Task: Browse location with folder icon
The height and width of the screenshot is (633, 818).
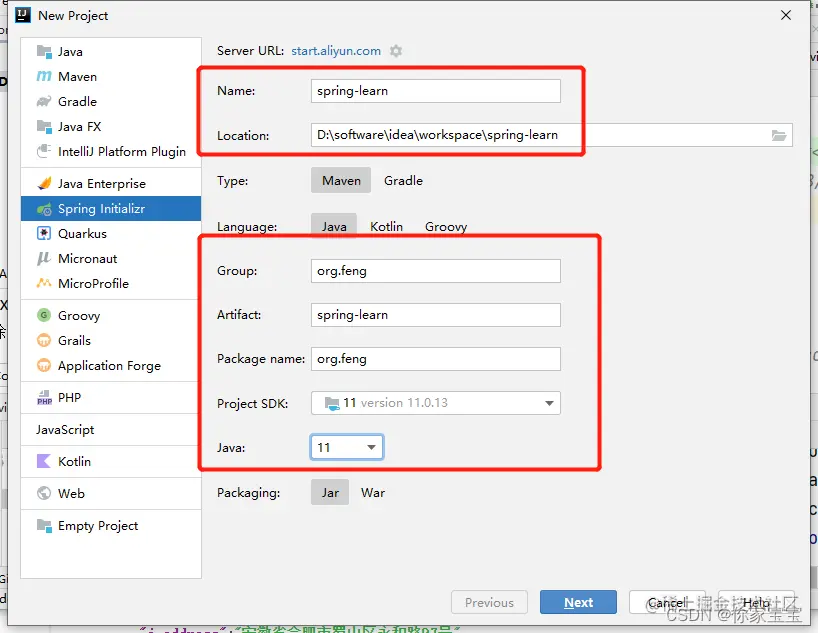Action: pos(779,136)
